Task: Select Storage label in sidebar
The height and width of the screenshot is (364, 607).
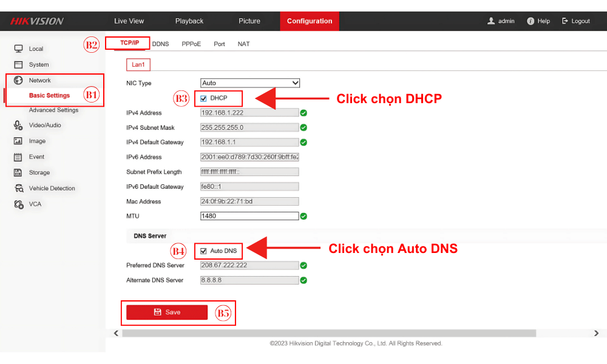Action: (39, 172)
